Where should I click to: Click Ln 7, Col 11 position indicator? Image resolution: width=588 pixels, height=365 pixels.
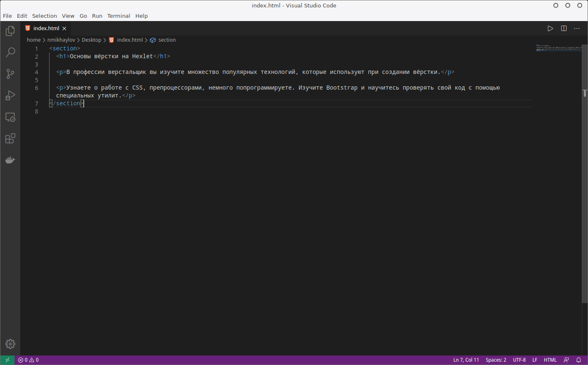point(465,360)
